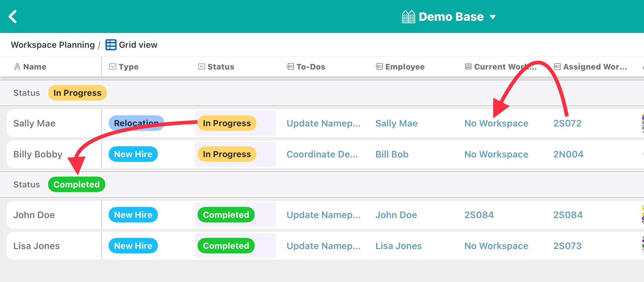Open the Coordinate De... to-do link
The width and height of the screenshot is (644, 282).
point(322,154)
